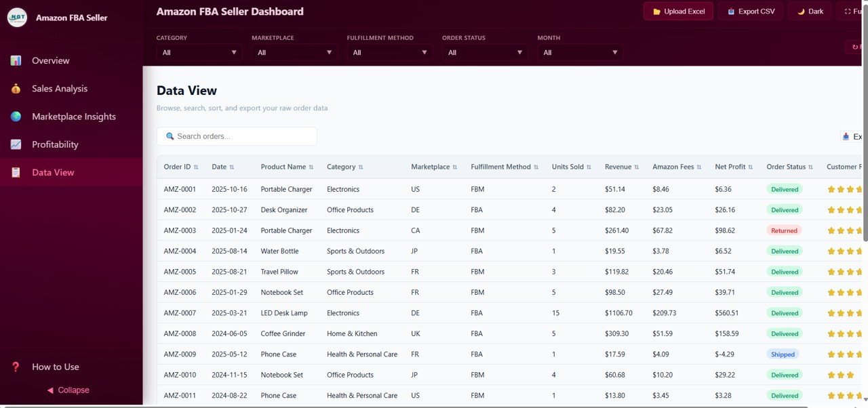Click the magnifier icon in the search bar
Viewport: 868px width, 408px height.
click(170, 136)
